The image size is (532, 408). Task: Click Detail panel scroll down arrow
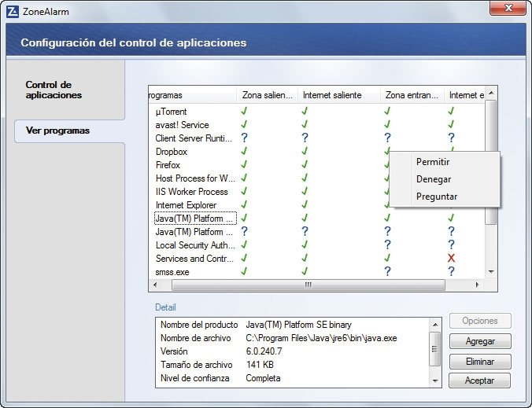coord(435,381)
